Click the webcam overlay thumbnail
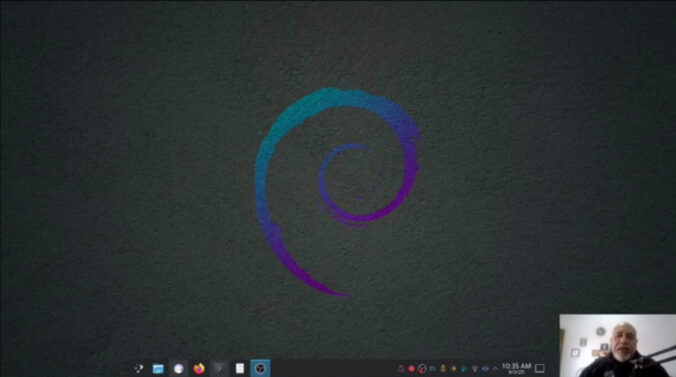The width and height of the screenshot is (676, 377). tap(617, 346)
